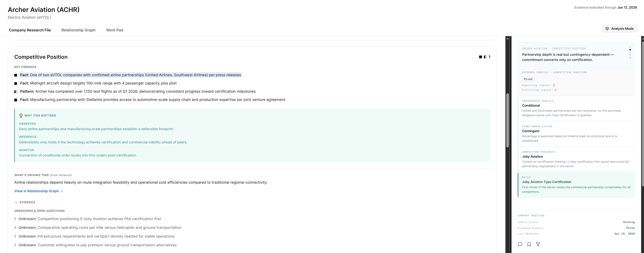Screen dimensions: 644x253
Task: Select the active dark pagination dot on the insight card
Action: pos(630,50)
